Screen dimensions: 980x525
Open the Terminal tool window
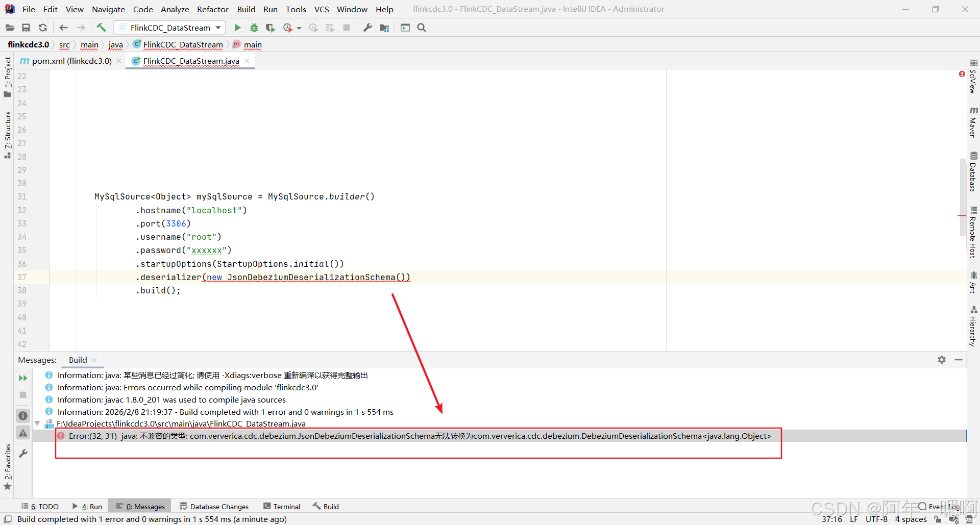point(282,506)
